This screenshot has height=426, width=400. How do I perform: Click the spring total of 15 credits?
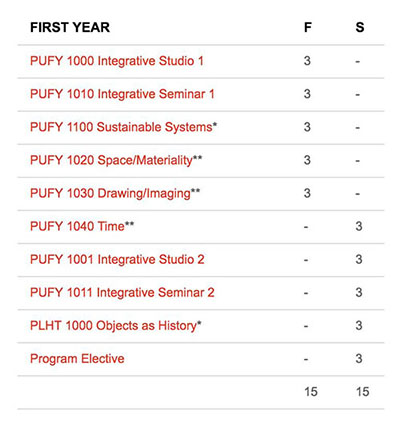tap(362, 392)
